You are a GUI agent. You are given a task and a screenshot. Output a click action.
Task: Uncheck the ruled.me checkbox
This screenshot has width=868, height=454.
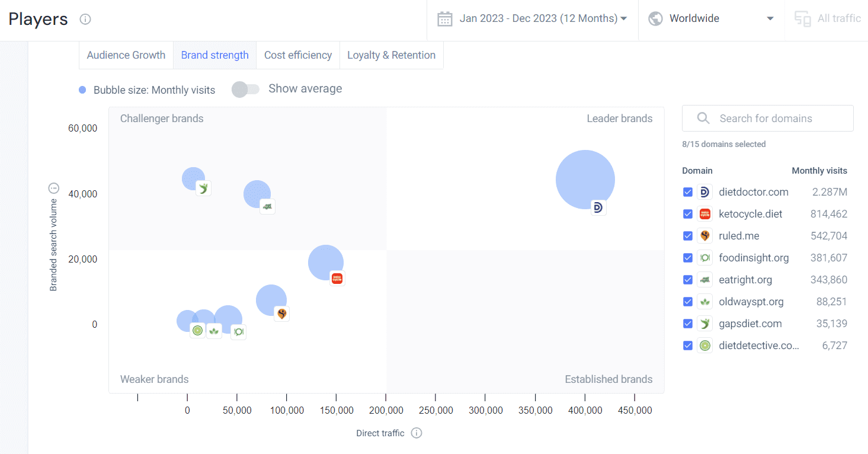coord(687,236)
